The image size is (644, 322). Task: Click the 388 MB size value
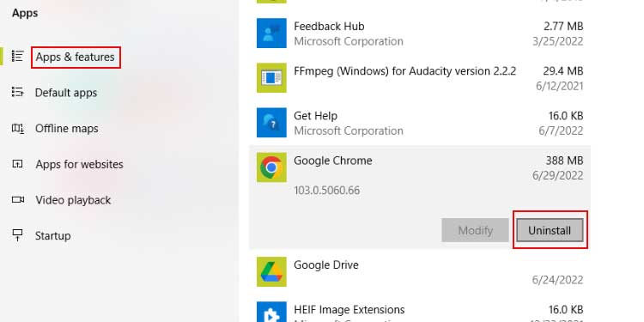[x=564, y=161]
